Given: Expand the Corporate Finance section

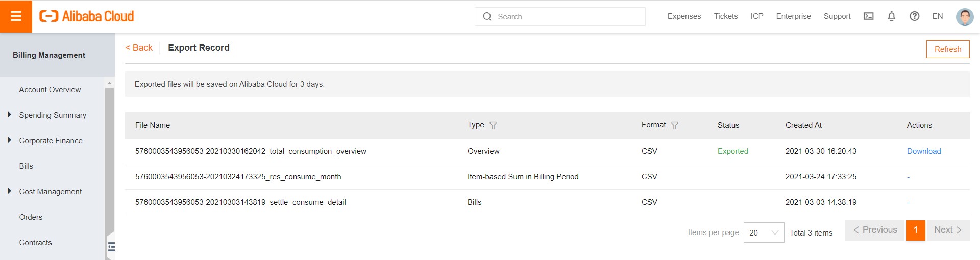Looking at the screenshot, I should pyautogui.click(x=10, y=140).
